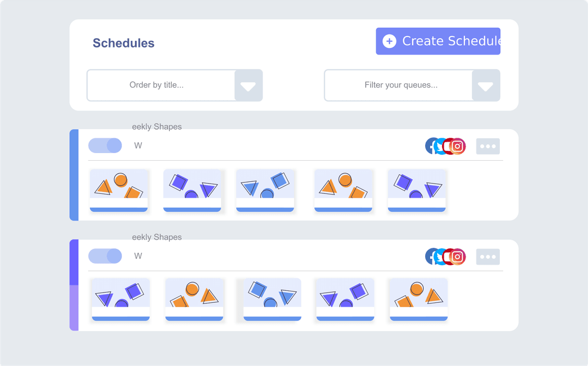This screenshot has width=588, height=366.
Task: Open the third thumbnail in the first schedule
Action: (x=265, y=190)
